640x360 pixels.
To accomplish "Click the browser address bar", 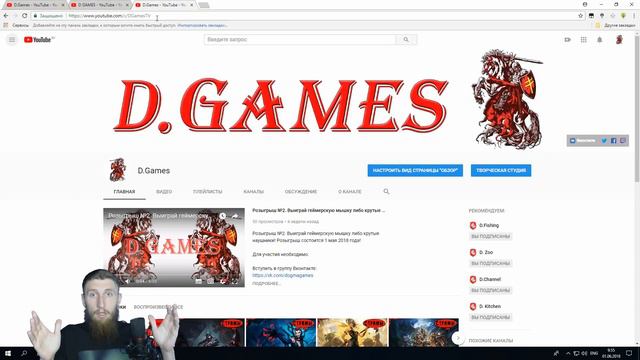I will [306, 16].
